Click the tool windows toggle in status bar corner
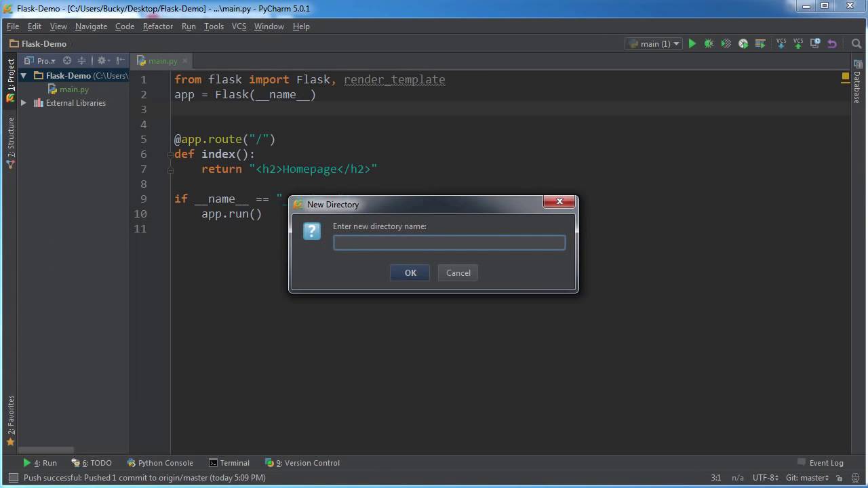The height and width of the screenshot is (488, 868). [x=13, y=478]
